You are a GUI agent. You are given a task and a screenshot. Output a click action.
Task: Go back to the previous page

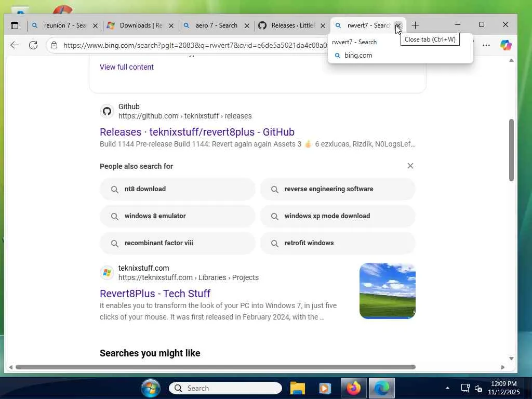click(14, 45)
